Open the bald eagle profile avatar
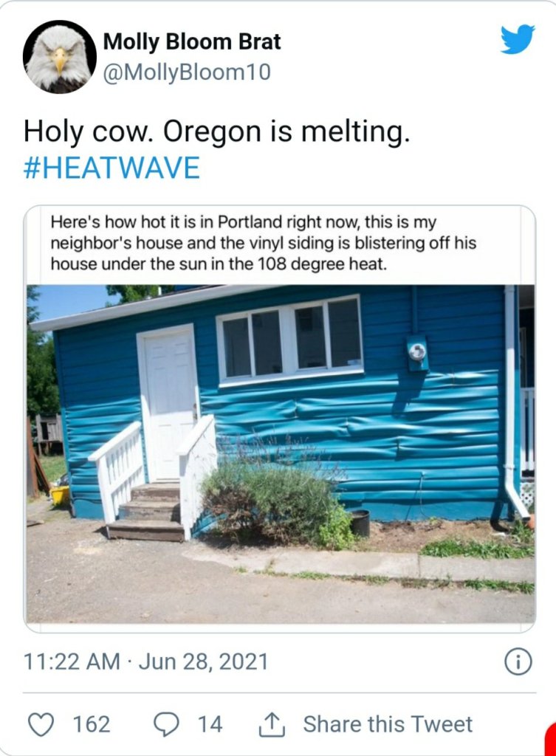Viewport: 556px width, 756px height. click(x=59, y=56)
